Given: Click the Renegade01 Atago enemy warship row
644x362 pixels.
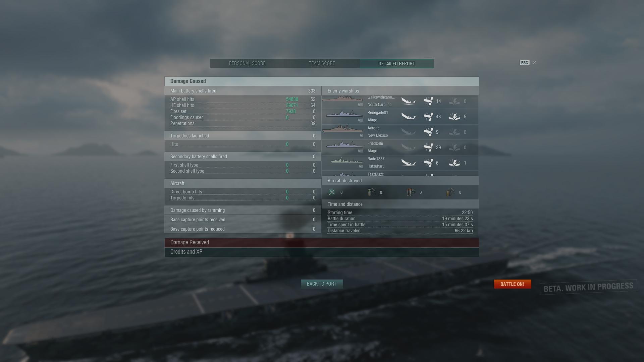Looking at the screenshot, I should point(400,117).
